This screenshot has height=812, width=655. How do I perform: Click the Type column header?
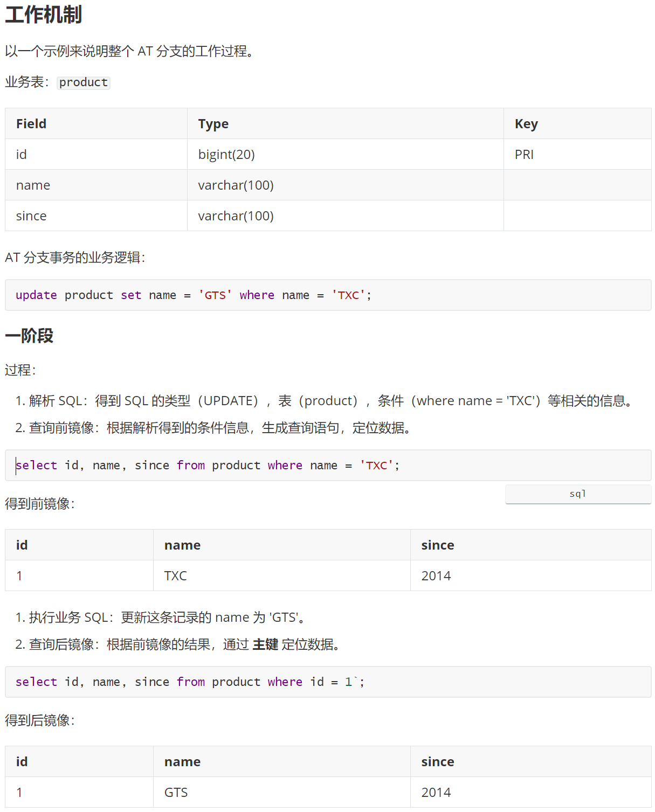[x=213, y=123]
